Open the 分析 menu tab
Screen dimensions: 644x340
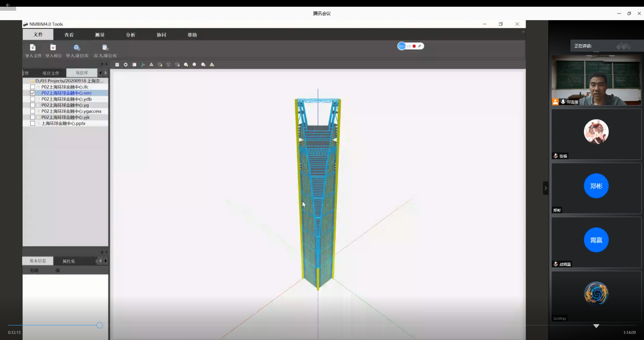coord(130,35)
